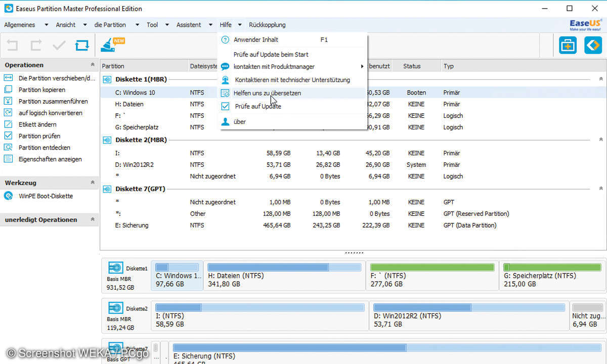Click the blue arrow-diamond icon beside toolkit

click(x=593, y=45)
